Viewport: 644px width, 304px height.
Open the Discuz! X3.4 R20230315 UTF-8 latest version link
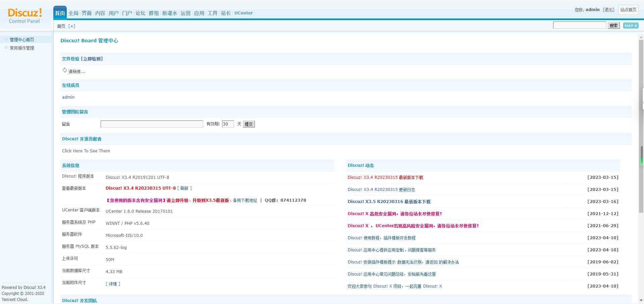[141, 188]
